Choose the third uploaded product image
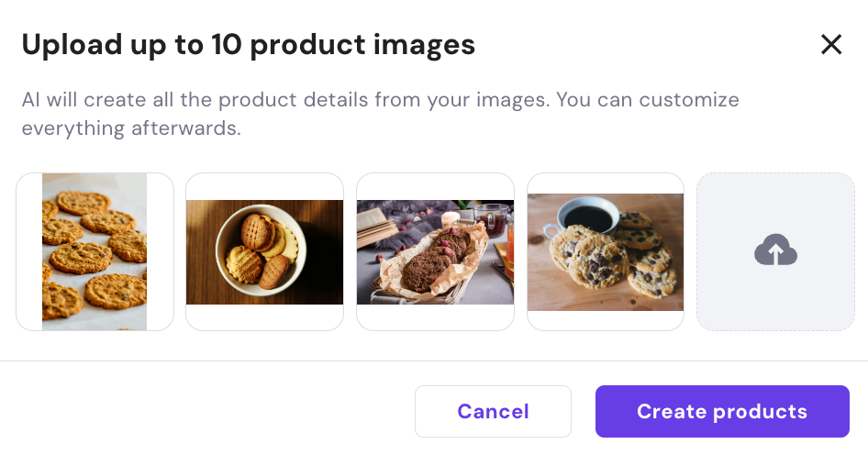The image size is (868, 455). coord(435,251)
